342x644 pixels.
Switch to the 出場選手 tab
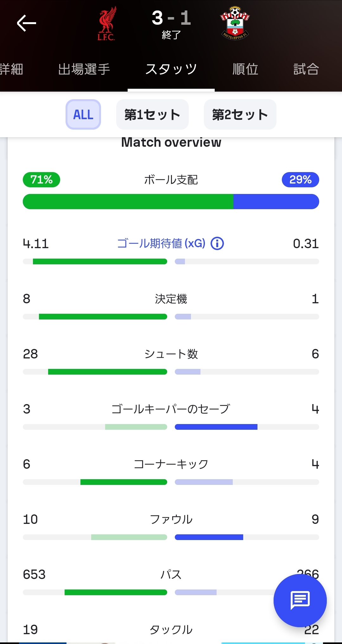click(84, 69)
